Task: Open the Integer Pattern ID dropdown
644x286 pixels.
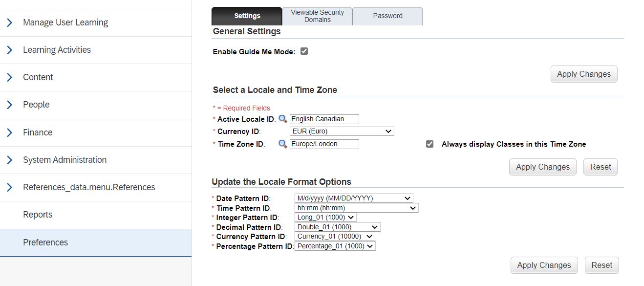Action: coord(326,217)
